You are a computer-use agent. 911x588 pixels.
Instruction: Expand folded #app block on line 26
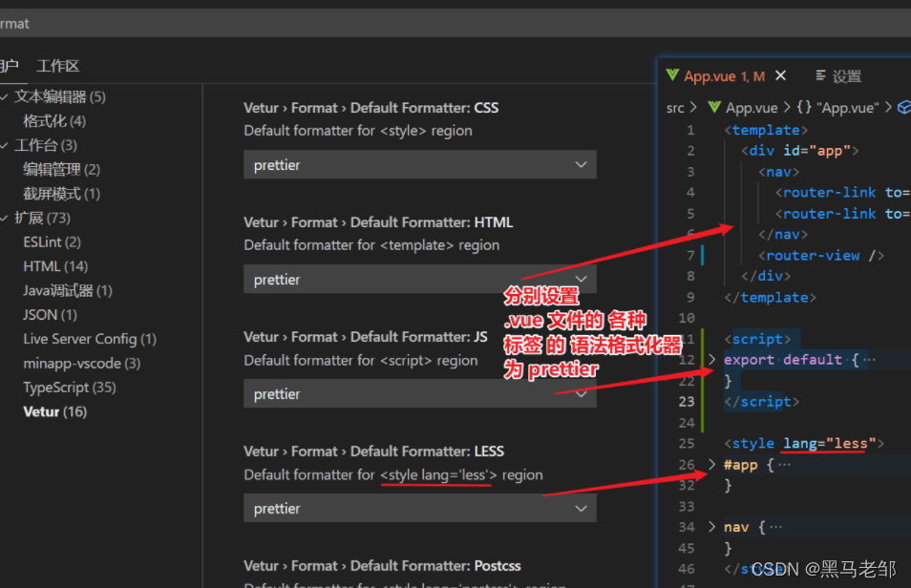coord(711,464)
